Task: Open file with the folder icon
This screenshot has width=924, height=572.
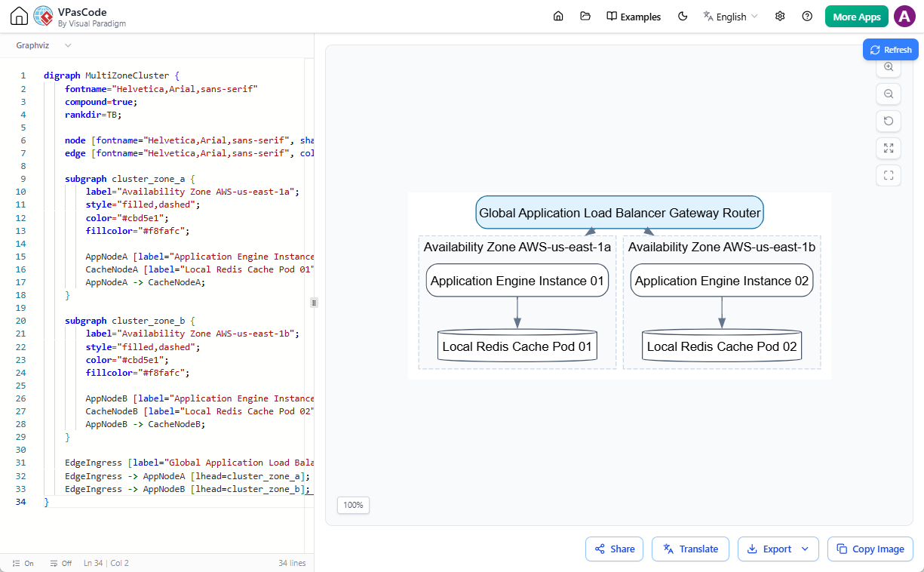Action: coord(585,17)
